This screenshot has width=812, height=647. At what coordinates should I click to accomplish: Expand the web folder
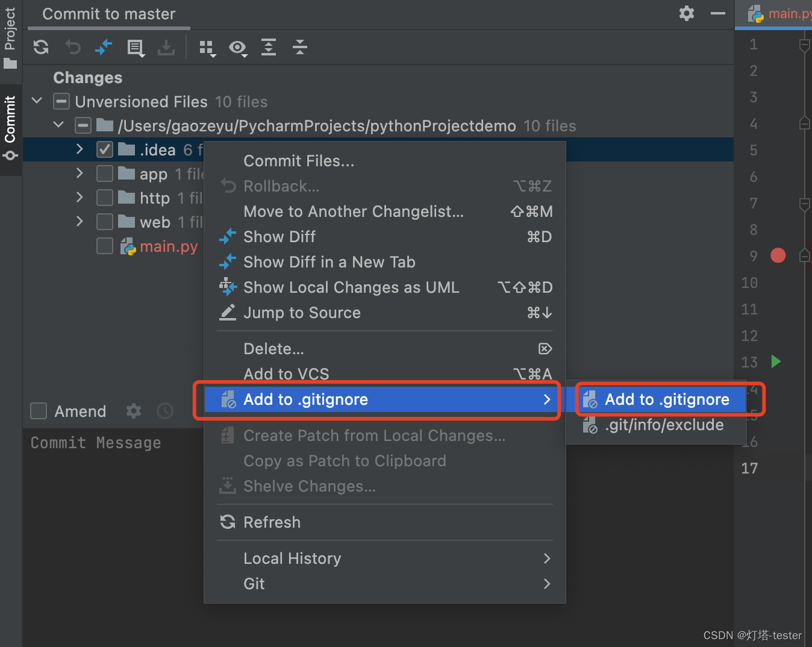tap(80, 221)
